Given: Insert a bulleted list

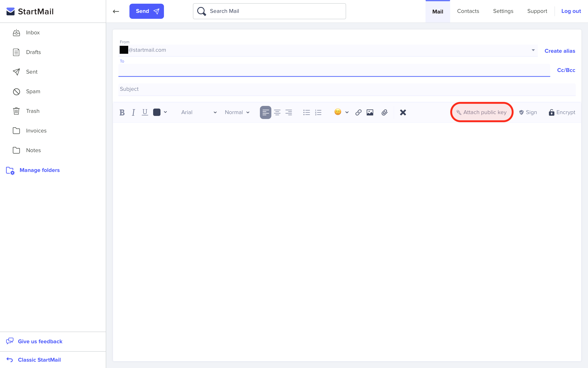Looking at the screenshot, I should (307, 112).
